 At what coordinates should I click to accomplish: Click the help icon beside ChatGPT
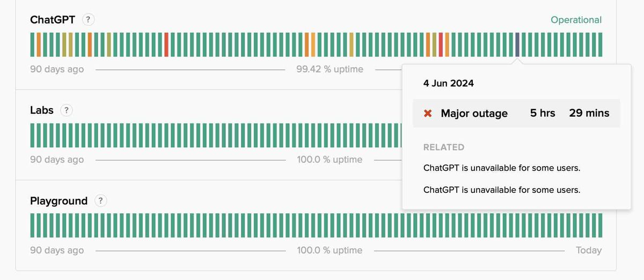(89, 19)
